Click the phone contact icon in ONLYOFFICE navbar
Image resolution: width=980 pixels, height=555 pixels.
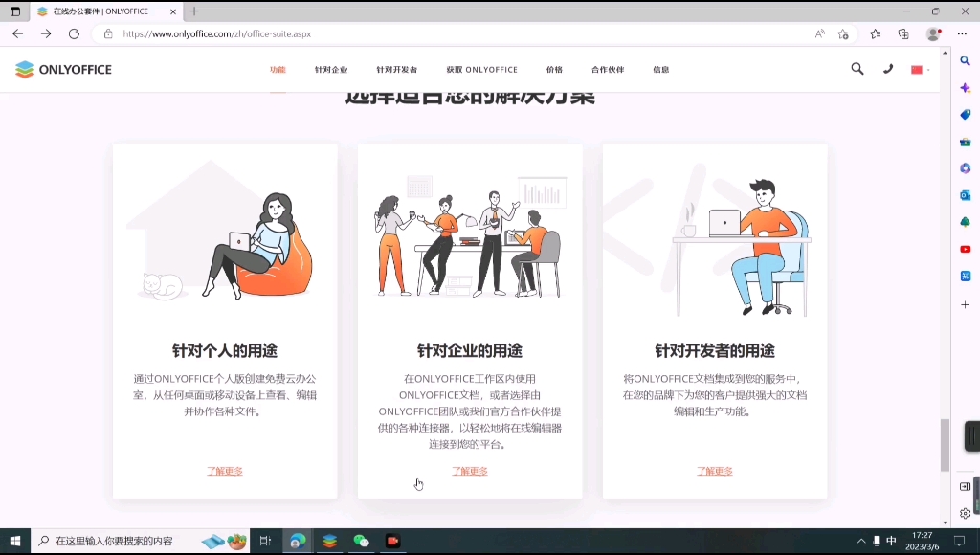tap(888, 69)
